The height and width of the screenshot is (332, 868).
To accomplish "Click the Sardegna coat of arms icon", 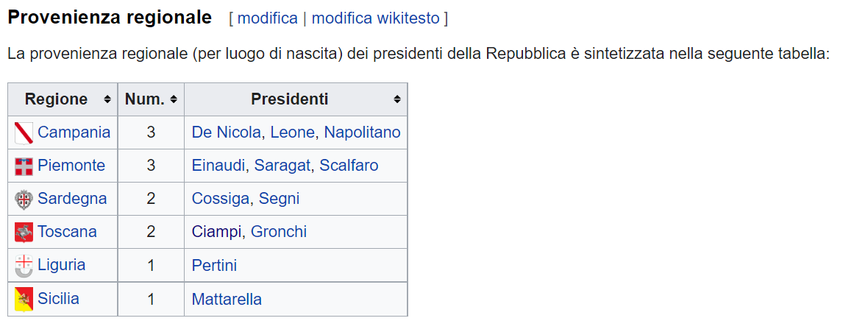I will click(x=24, y=199).
